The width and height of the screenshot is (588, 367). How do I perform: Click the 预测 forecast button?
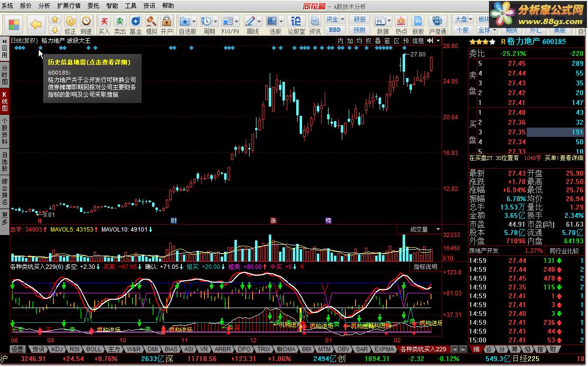coord(359,30)
